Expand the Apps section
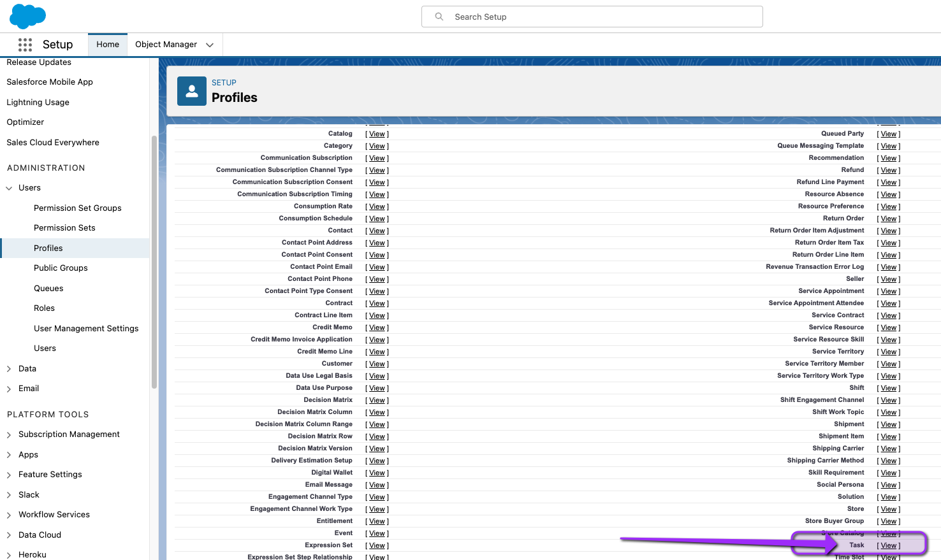The image size is (941, 560). click(x=9, y=455)
